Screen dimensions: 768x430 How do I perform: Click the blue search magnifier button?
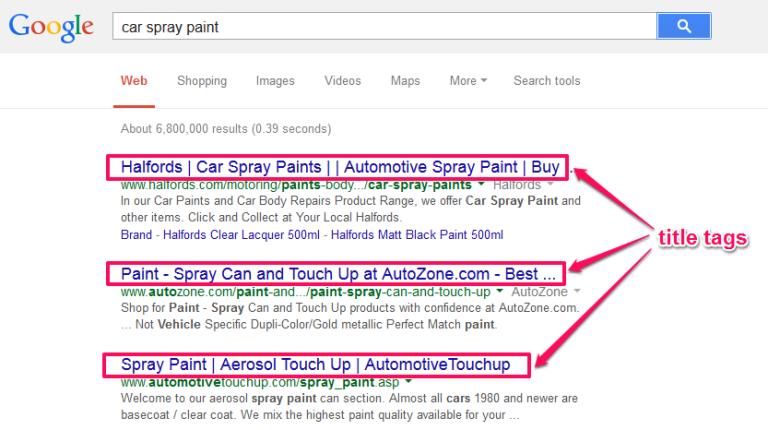click(x=684, y=26)
